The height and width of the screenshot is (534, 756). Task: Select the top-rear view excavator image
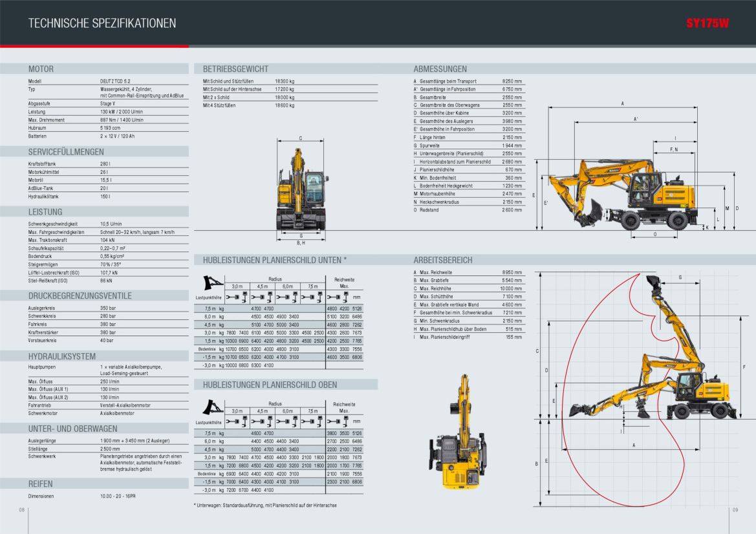(458, 433)
